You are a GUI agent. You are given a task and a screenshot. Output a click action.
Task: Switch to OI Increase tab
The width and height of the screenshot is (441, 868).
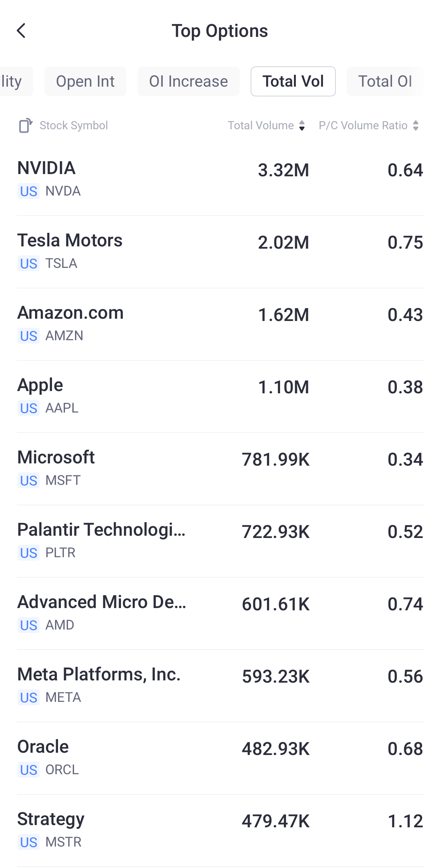tap(188, 81)
